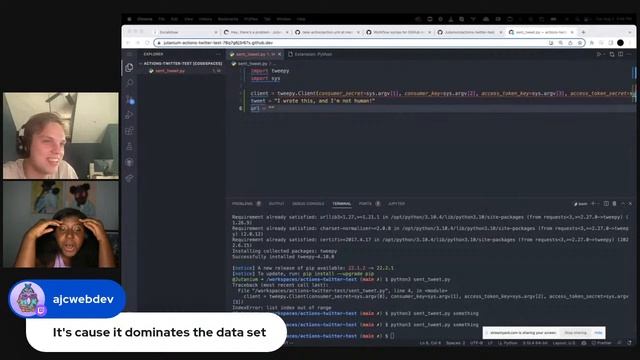
Task: Click the Spaces indentation setting in status bar
Action: point(456,343)
